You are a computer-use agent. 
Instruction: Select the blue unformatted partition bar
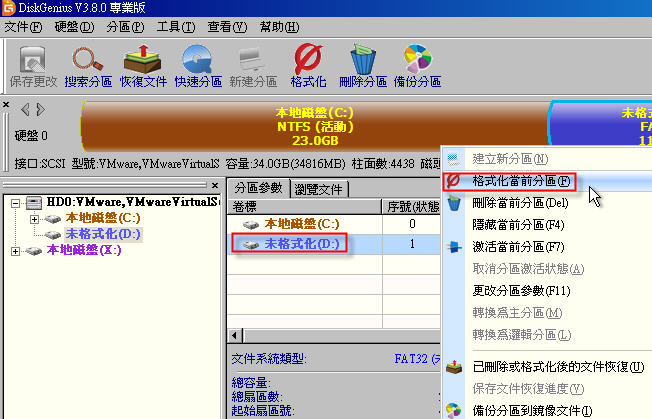tap(601, 123)
